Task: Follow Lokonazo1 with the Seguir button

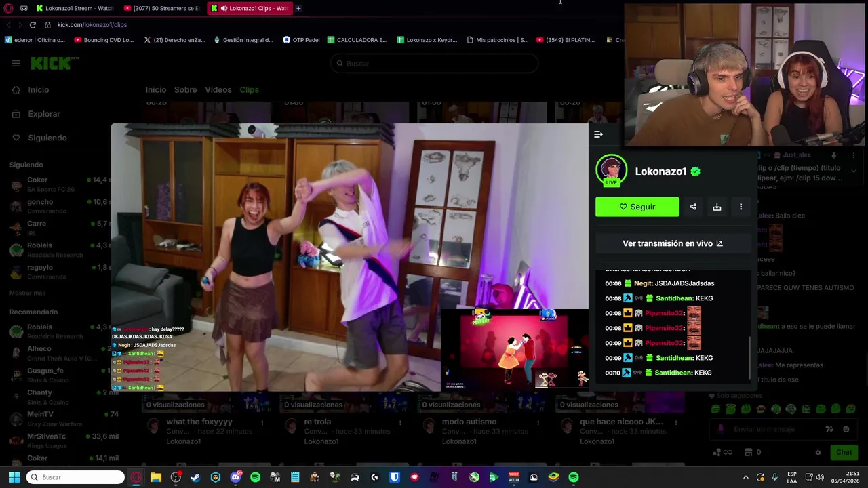Action: 637,207
